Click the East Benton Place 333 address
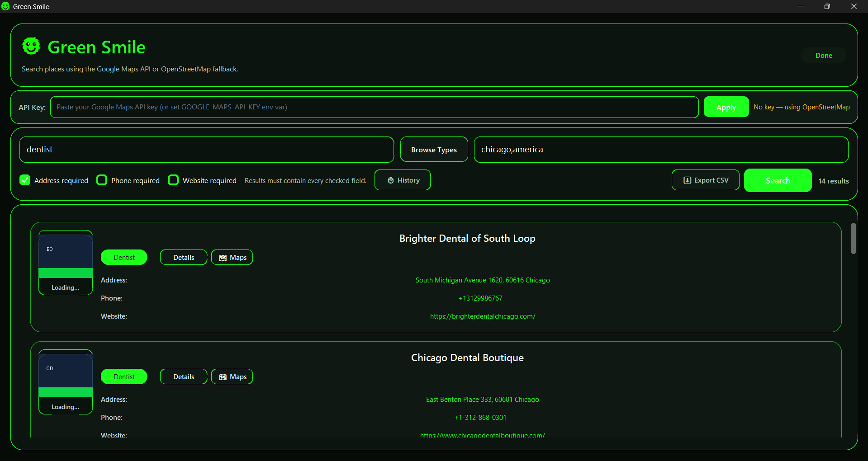Screen dimensions: 868x461 point(483,400)
